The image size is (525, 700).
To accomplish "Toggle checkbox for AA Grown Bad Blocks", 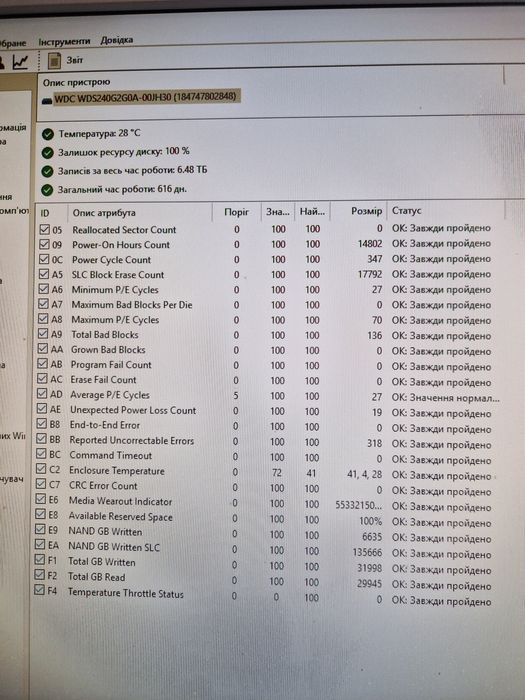I will pos(43,349).
